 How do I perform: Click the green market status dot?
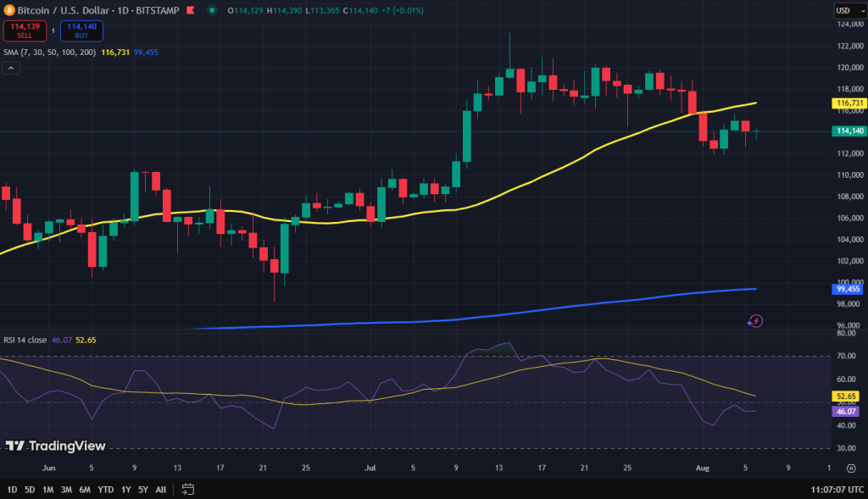(211, 10)
